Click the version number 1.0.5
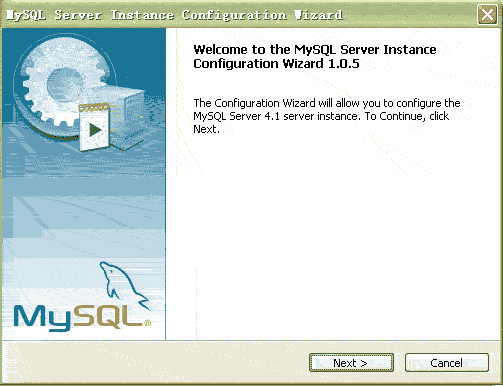The height and width of the screenshot is (386, 503). coord(344,63)
